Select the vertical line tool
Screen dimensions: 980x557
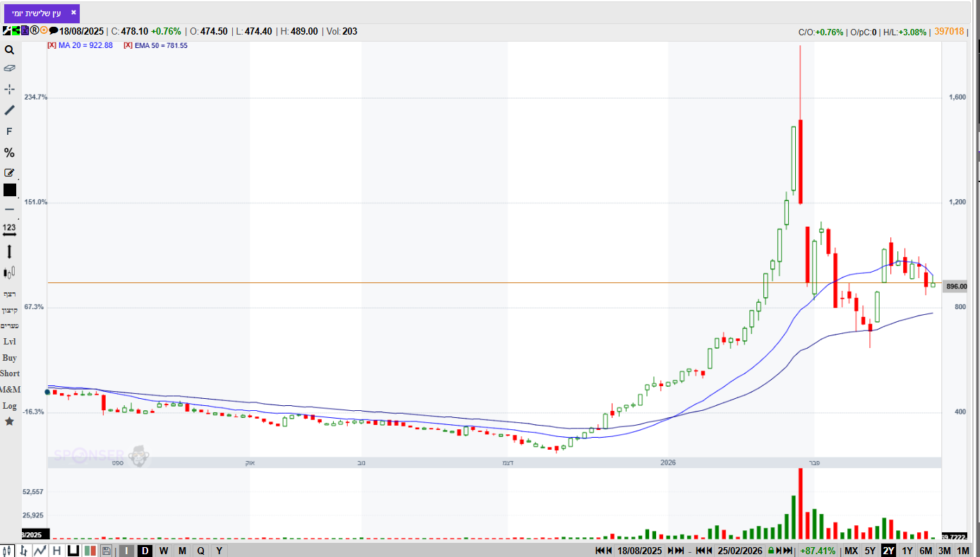click(9, 251)
